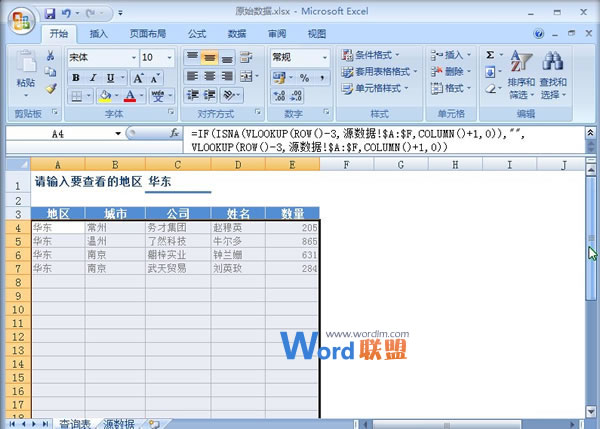Open the number format dropdown 常规
The image size is (600, 429).
324,57
